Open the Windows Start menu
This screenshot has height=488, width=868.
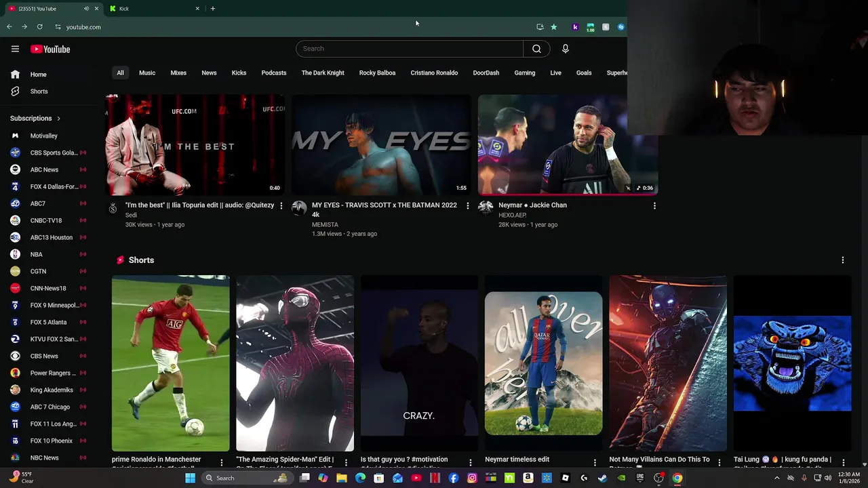(x=191, y=478)
